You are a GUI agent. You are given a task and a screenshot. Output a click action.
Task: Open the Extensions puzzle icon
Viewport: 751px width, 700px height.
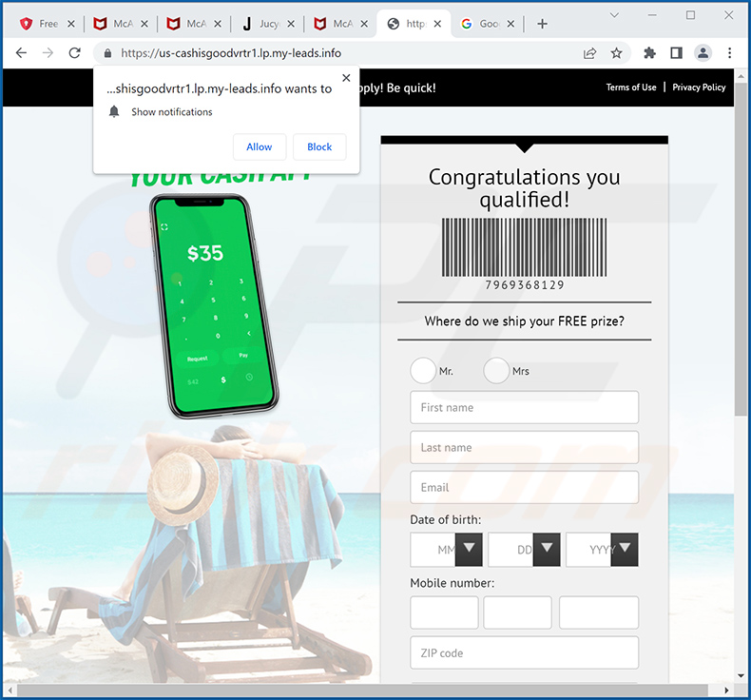pos(649,53)
